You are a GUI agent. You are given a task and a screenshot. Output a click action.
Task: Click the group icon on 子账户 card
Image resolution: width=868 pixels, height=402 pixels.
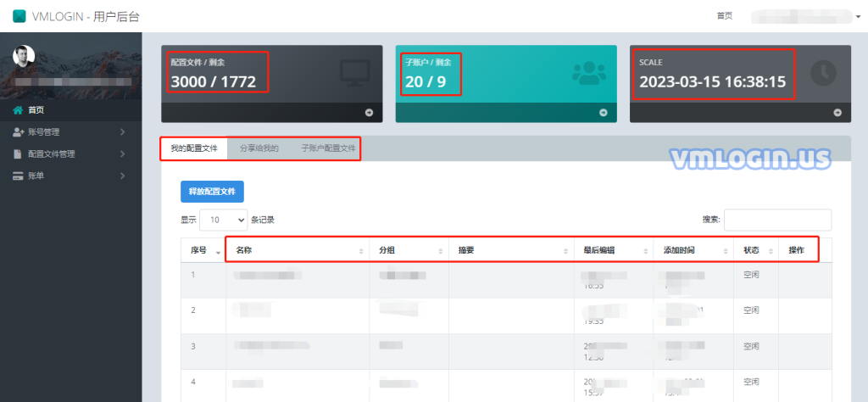click(x=589, y=73)
